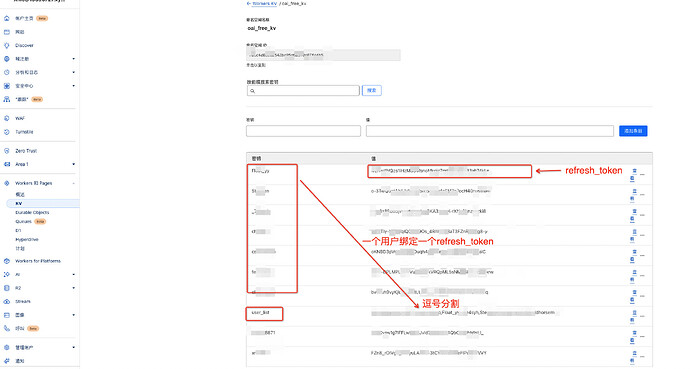Click the Manage Account gear icon
Screen dimensions: 690x369
(x=7, y=347)
